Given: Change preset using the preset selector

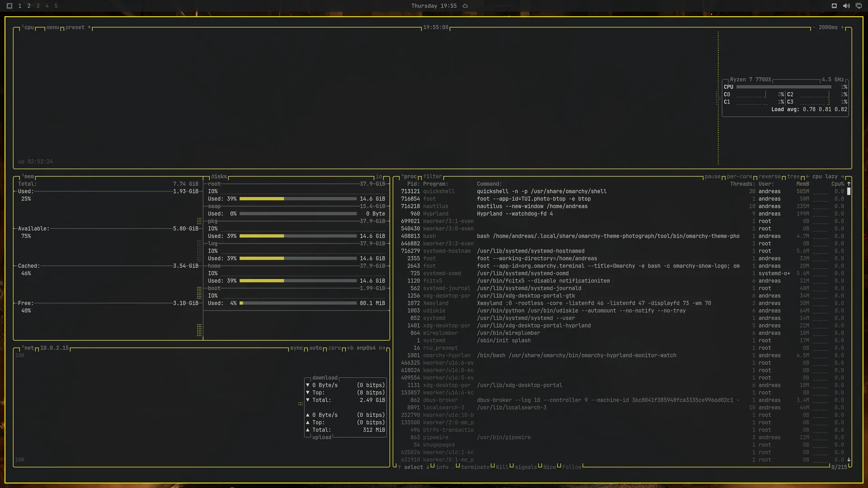Looking at the screenshot, I should point(75,28).
